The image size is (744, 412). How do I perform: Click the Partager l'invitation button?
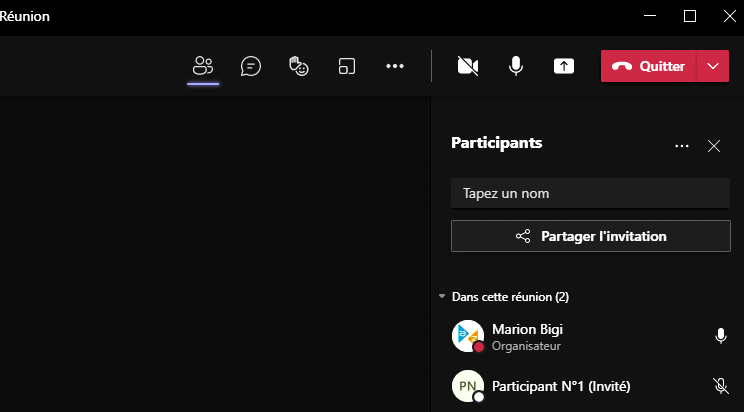[x=591, y=236]
